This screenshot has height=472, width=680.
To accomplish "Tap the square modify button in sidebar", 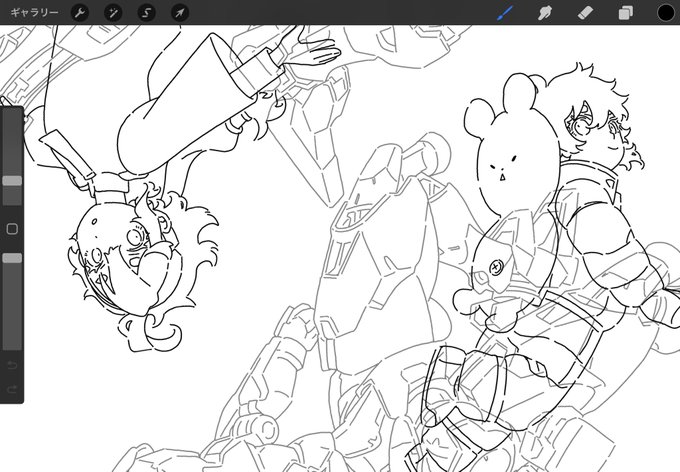I will click(12, 229).
